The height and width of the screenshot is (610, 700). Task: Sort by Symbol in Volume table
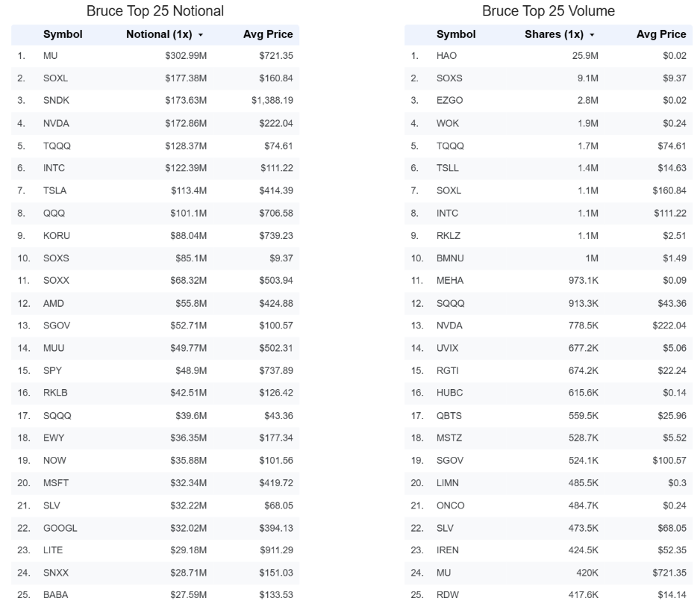pyautogui.click(x=456, y=34)
